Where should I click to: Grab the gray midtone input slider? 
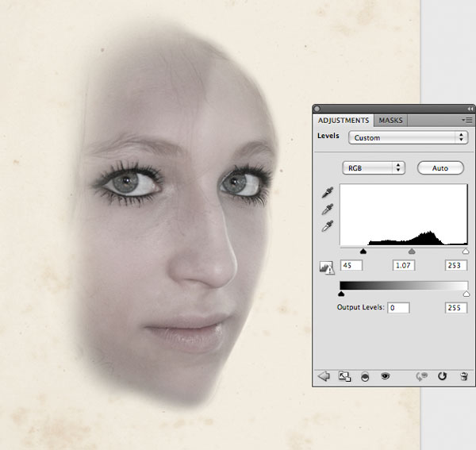(x=412, y=251)
